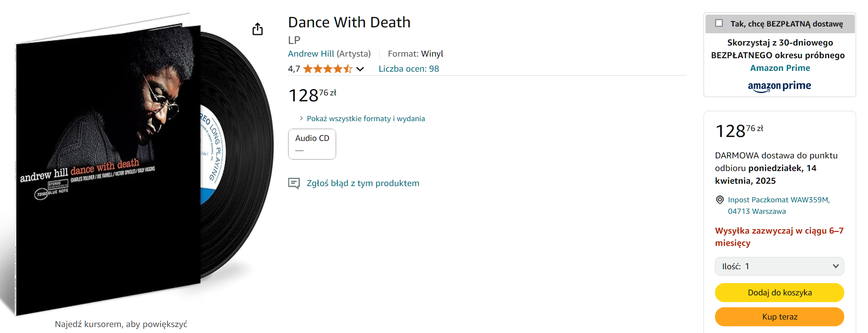Check the free delivery checkbox
The height and width of the screenshot is (333, 868).
pos(719,23)
